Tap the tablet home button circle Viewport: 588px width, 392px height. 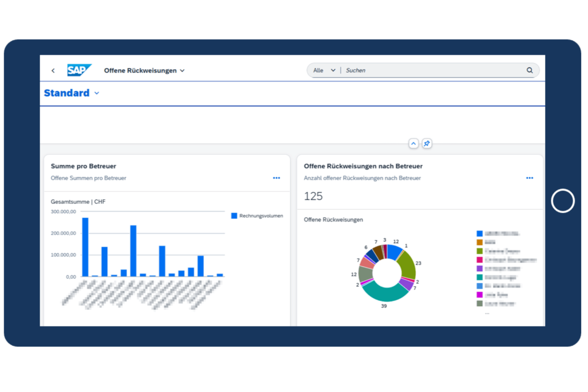[x=563, y=201]
